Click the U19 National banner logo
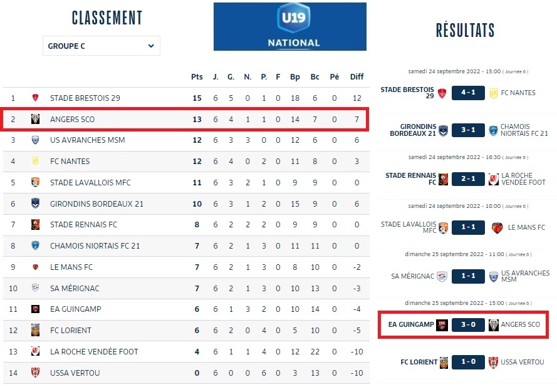The width and height of the screenshot is (557, 392). tap(290, 26)
